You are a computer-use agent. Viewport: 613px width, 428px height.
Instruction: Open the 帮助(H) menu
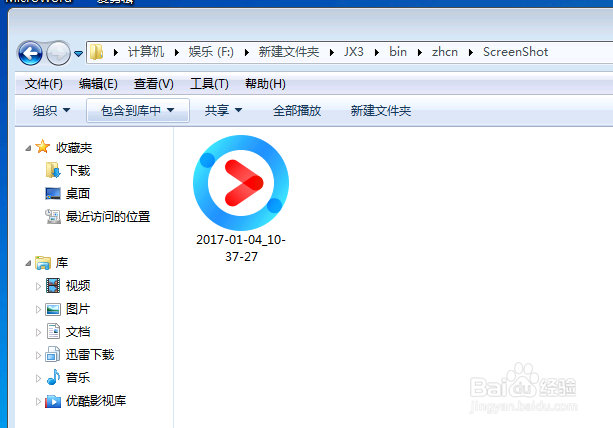pyautogui.click(x=265, y=84)
